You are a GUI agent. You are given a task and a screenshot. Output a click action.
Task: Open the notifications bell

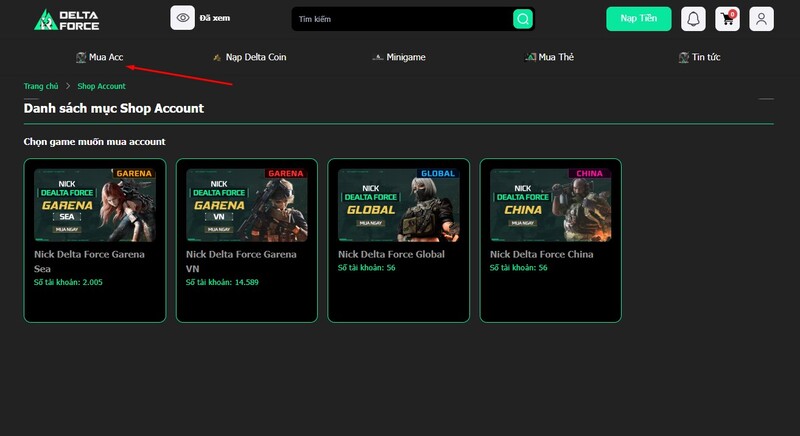(x=693, y=19)
